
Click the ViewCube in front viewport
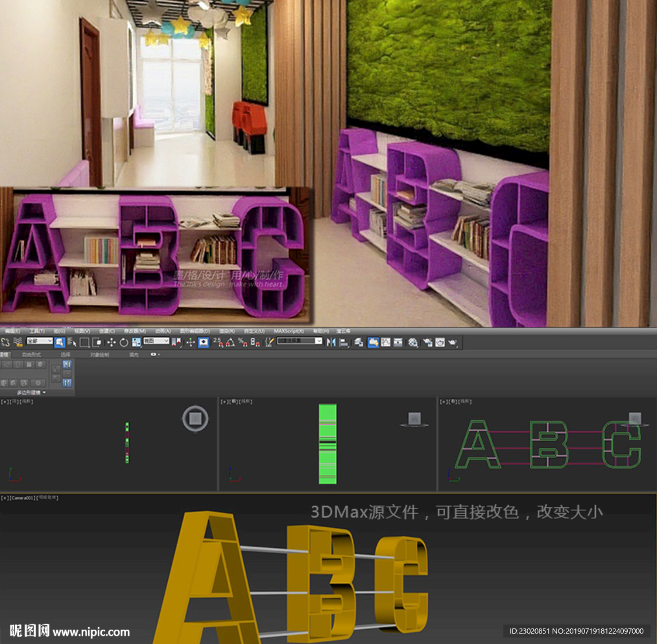pos(414,418)
